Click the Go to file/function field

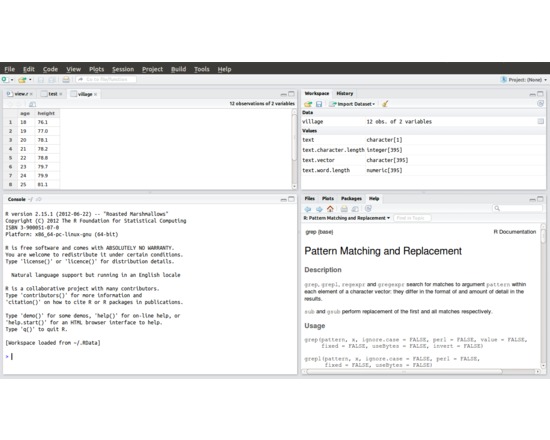(106, 80)
